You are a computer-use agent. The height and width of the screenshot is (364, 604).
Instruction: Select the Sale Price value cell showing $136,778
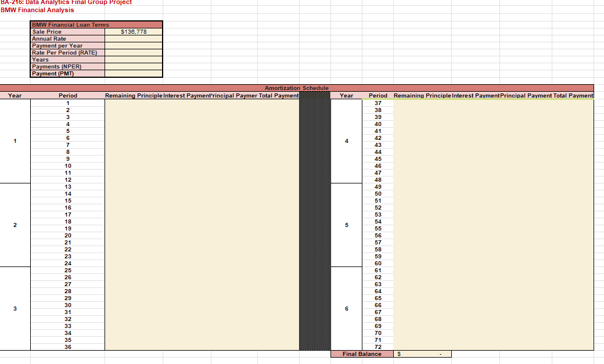coord(134,32)
